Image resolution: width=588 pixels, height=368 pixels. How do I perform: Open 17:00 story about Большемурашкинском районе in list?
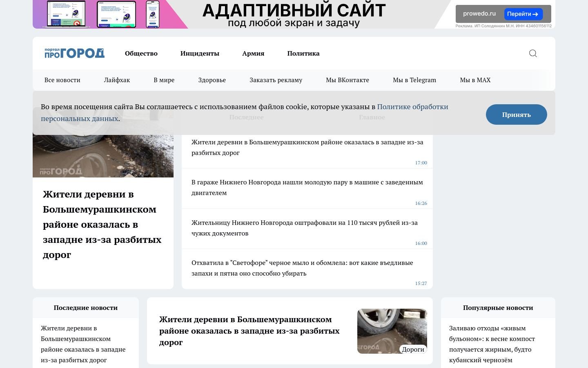click(307, 148)
